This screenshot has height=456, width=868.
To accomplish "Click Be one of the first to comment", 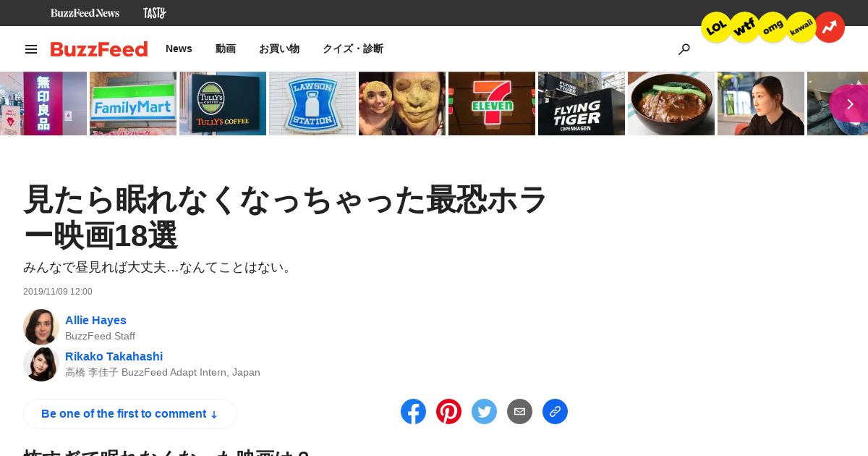I will coord(130,414).
